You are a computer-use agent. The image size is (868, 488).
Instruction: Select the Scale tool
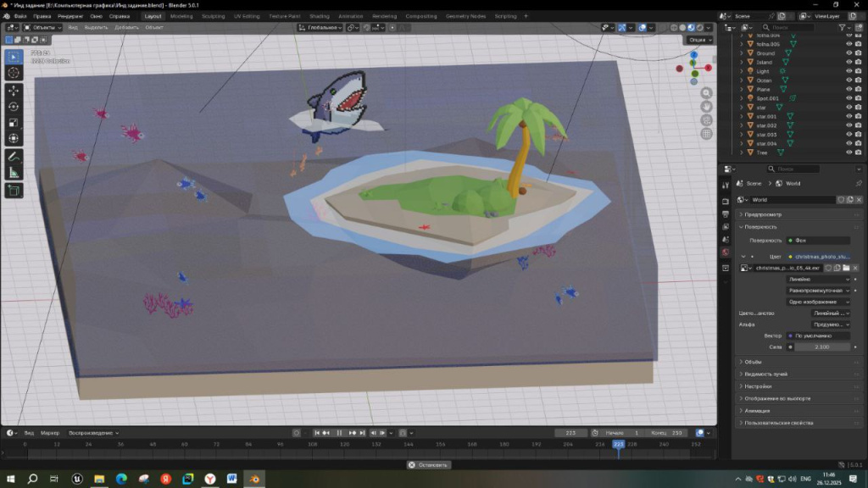(x=14, y=123)
